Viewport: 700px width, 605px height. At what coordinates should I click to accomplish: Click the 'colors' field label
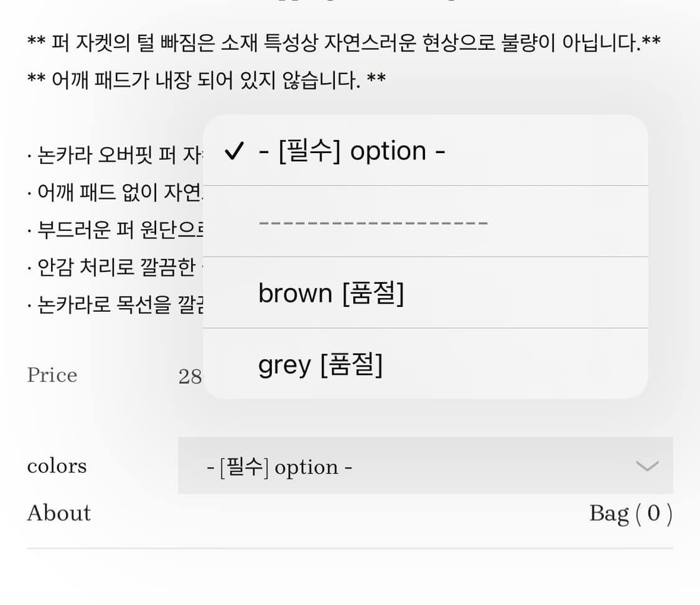pos(57,466)
